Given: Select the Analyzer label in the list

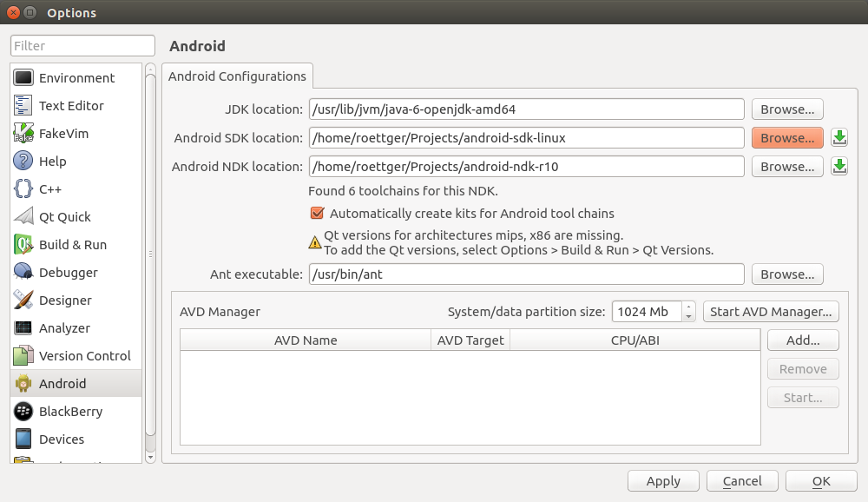Looking at the screenshot, I should coord(64,328).
